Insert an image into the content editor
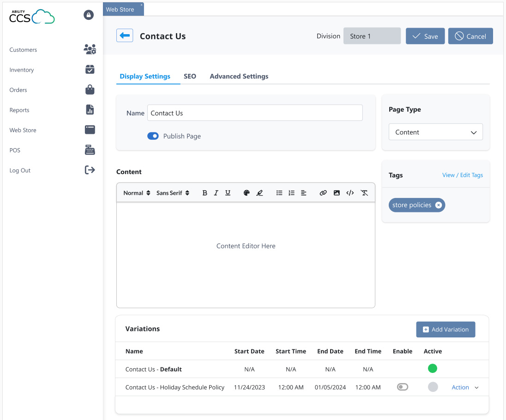The height and width of the screenshot is (420, 506). 337,192
